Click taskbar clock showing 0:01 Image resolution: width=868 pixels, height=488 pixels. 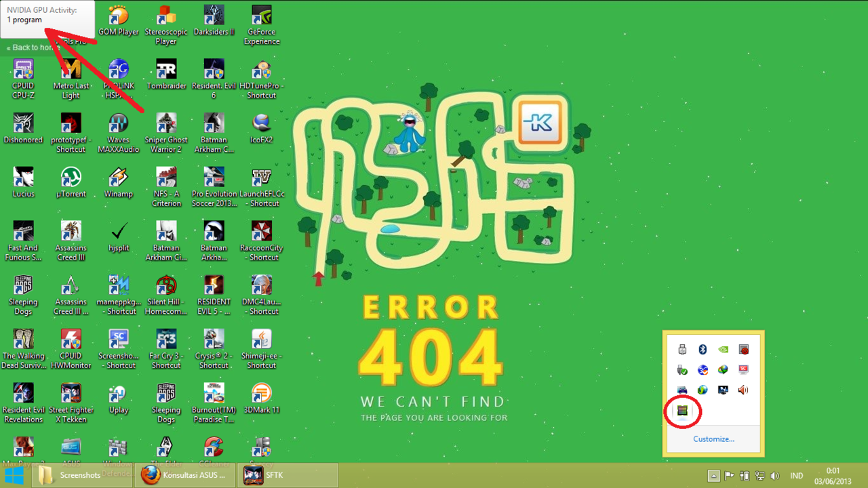tap(833, 476)
